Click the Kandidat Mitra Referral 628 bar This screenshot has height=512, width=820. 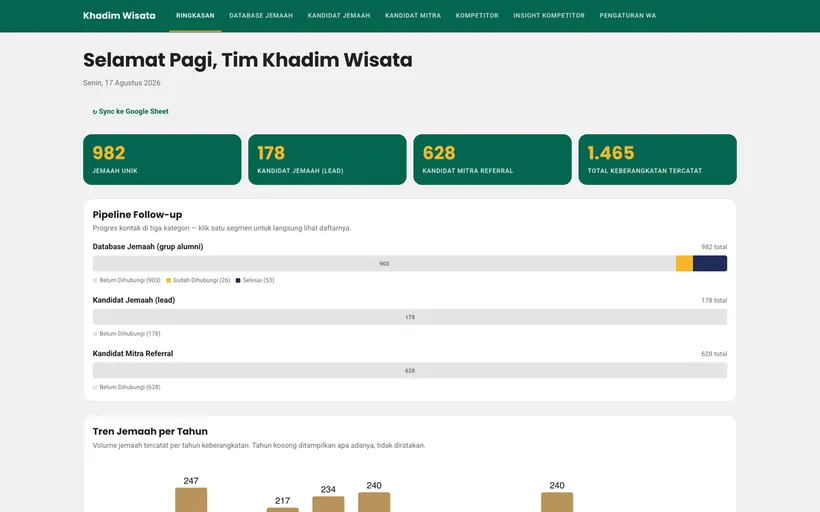tap(410, 370)
